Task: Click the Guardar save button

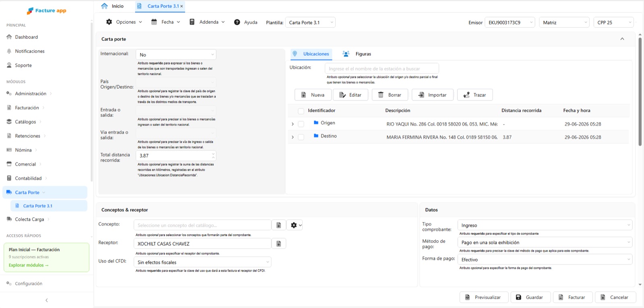Action: [530, 298]
